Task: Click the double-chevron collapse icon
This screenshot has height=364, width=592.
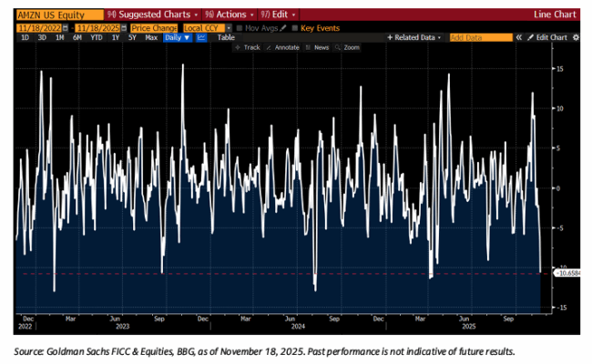Action: pos(520,37)
